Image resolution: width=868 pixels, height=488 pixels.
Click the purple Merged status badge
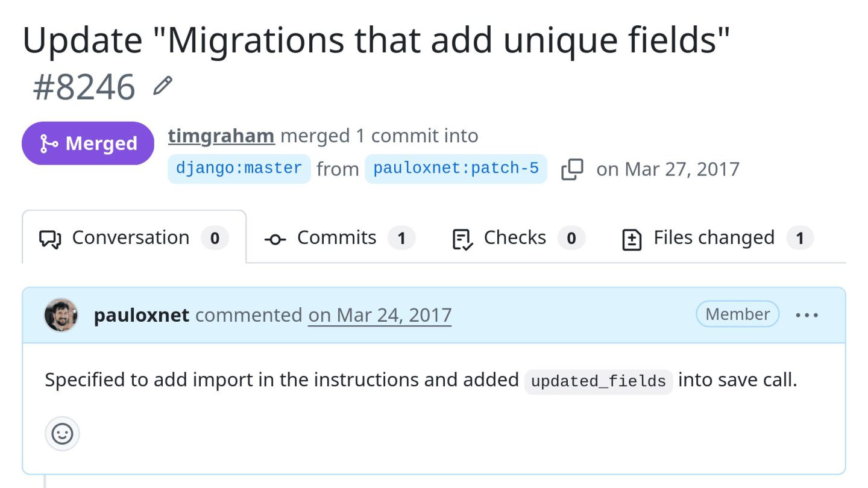[x=89, y=143]
